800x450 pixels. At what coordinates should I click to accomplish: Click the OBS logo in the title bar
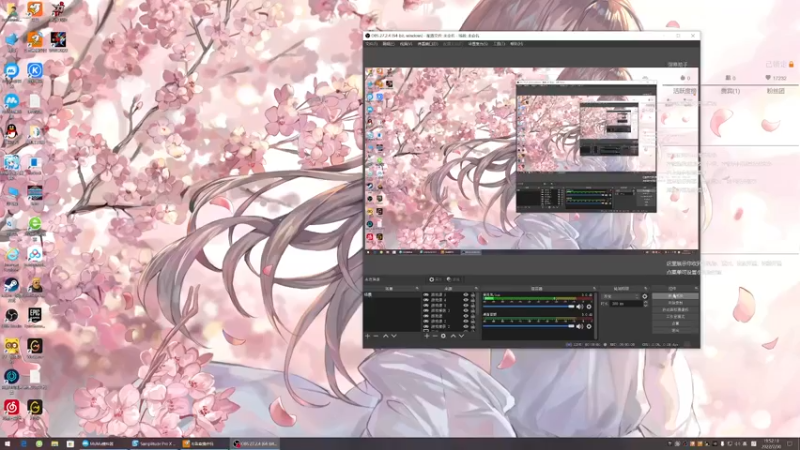click(x=368, y=36)
